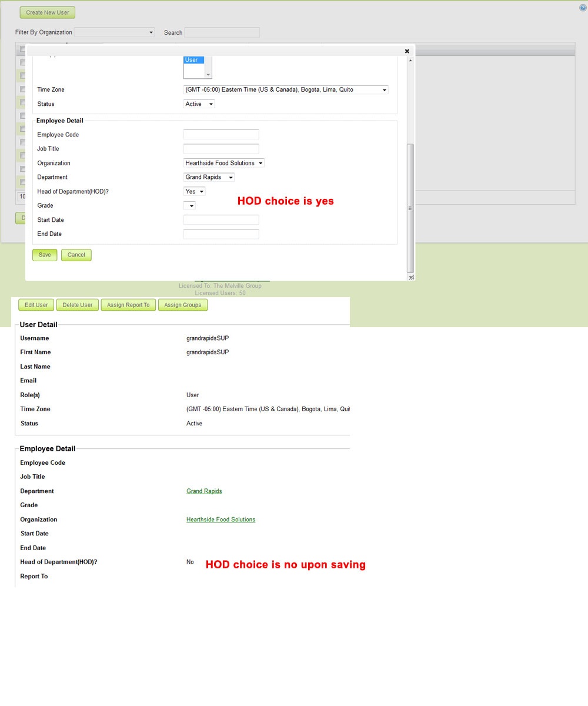Click the 'Head of Department(HOD)?' label in the dialog
This screenshot has width=588, height=706.
click(72, 192)
